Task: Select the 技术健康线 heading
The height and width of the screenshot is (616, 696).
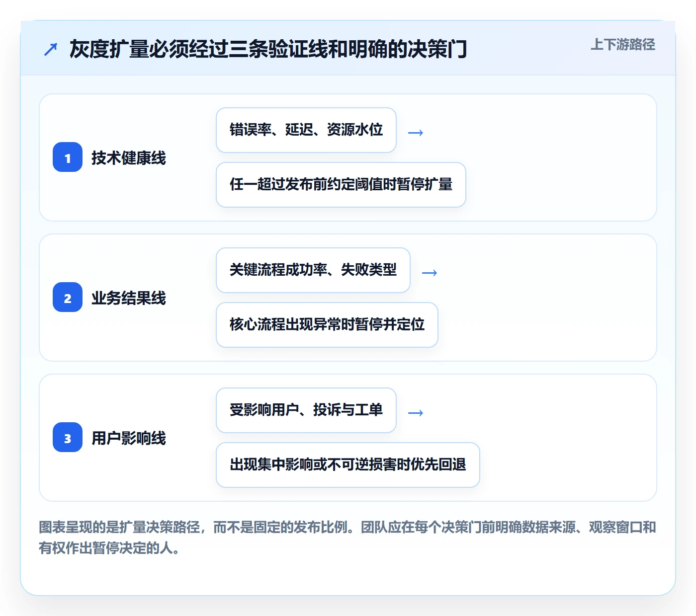Action: pos(129,158)
